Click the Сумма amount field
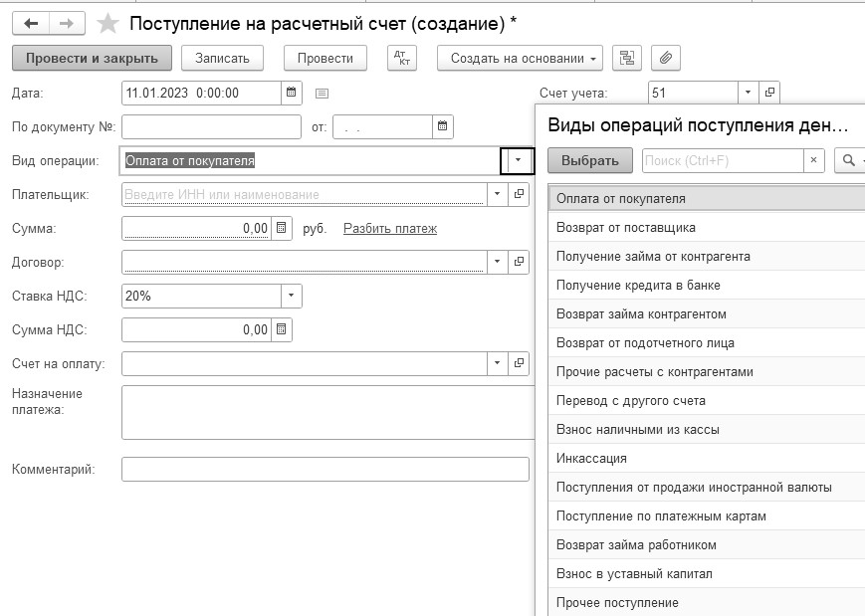Screen dimensions: 865x616 click(196, 228)
